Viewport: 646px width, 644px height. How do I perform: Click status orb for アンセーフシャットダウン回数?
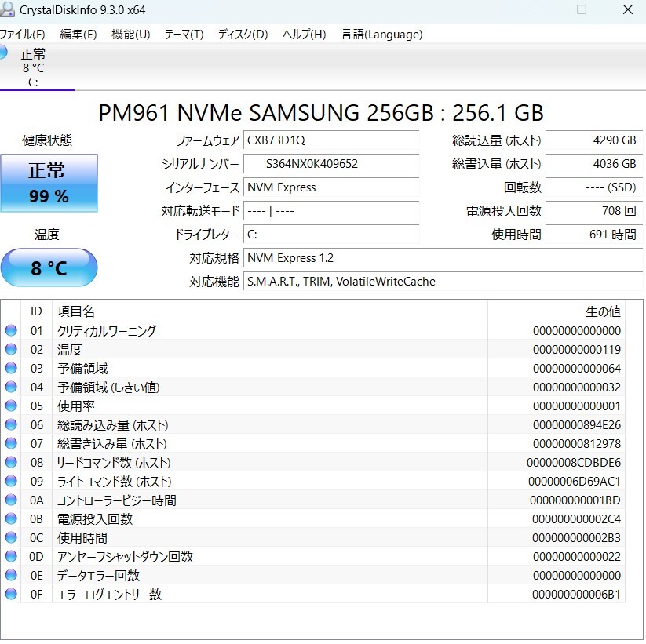(11, 557)
